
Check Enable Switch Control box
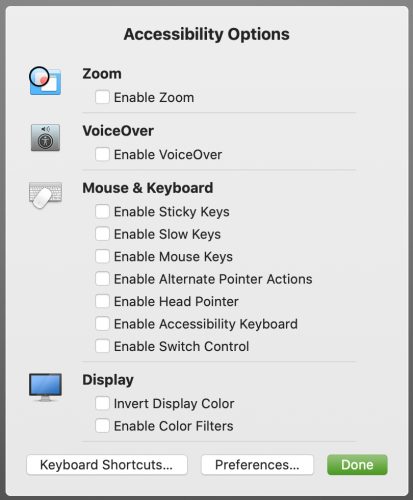(102, 346)
